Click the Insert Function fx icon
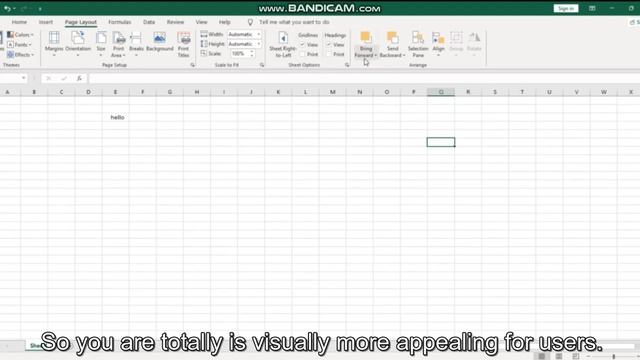640x360 pixels. click(x=79, y=78)
